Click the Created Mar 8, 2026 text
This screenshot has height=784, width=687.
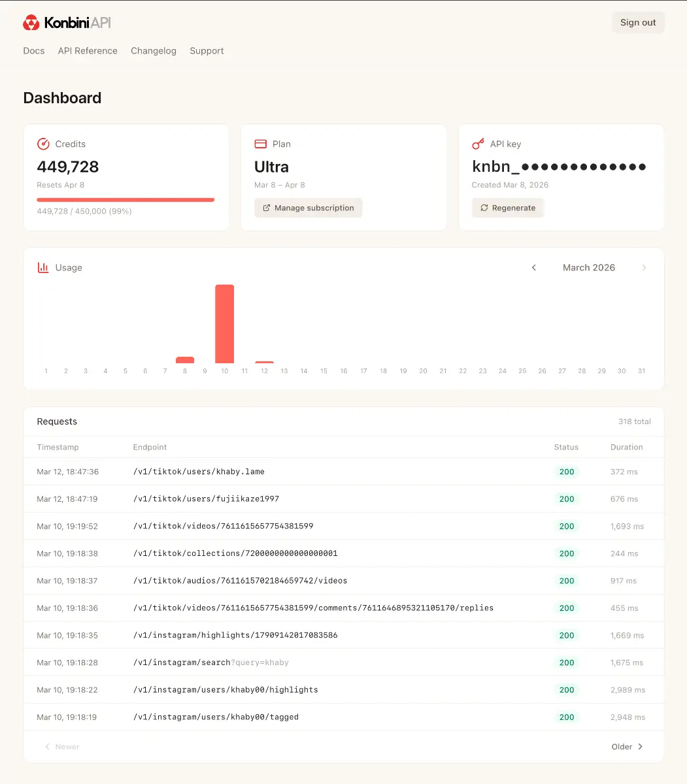(x=511, y=185)
